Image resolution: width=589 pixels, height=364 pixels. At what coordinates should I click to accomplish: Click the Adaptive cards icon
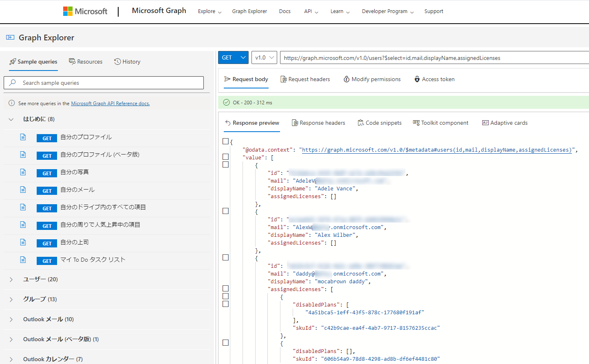click(485, 123)
